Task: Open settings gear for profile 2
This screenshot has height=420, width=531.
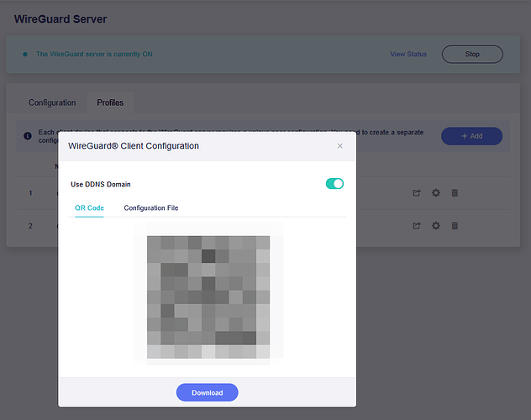Action: point(436,226)
